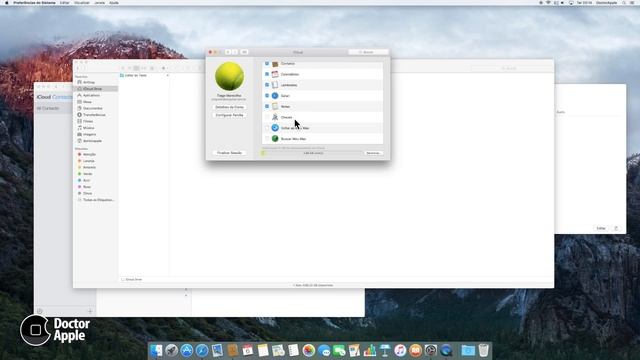Click iCloud storage usage bar
The width and height of the screenshot is (640, 360).
coord(312,153)
